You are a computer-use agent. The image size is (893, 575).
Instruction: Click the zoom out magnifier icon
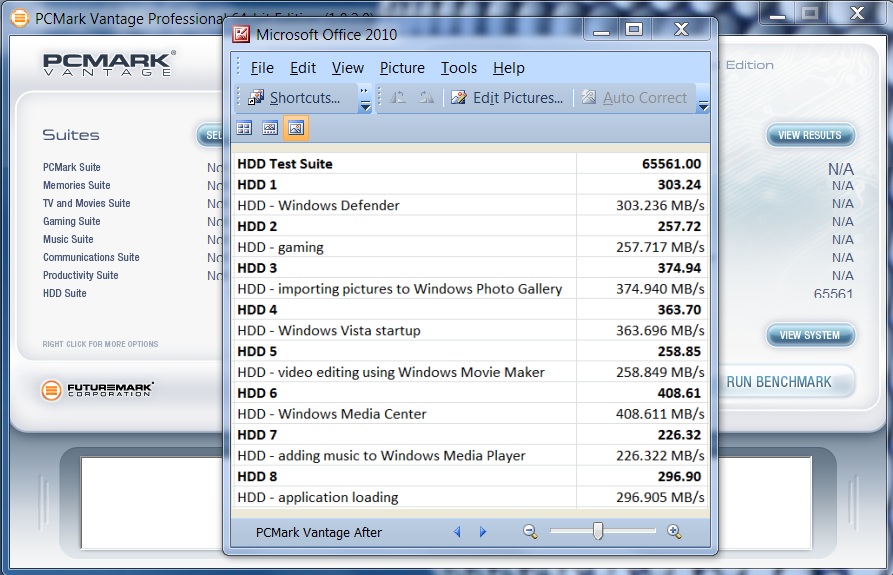tap(530, 532)
